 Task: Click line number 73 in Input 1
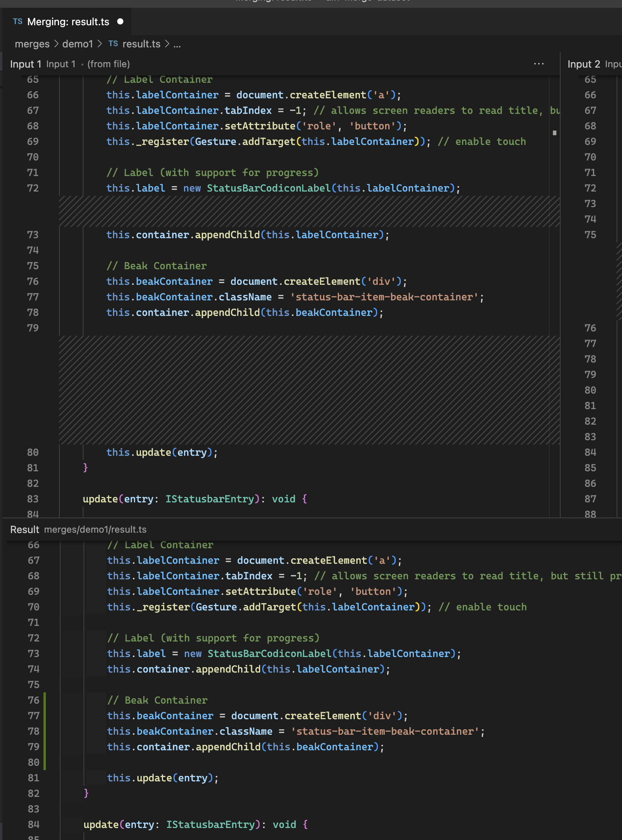(x=33, y=235)
